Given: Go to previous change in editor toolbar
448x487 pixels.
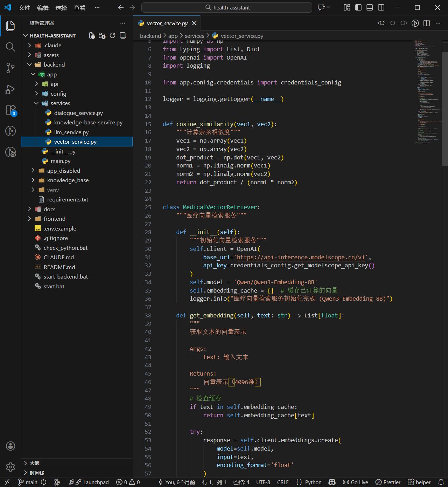Looking at the screenshot, I should [x=381, y=23].
